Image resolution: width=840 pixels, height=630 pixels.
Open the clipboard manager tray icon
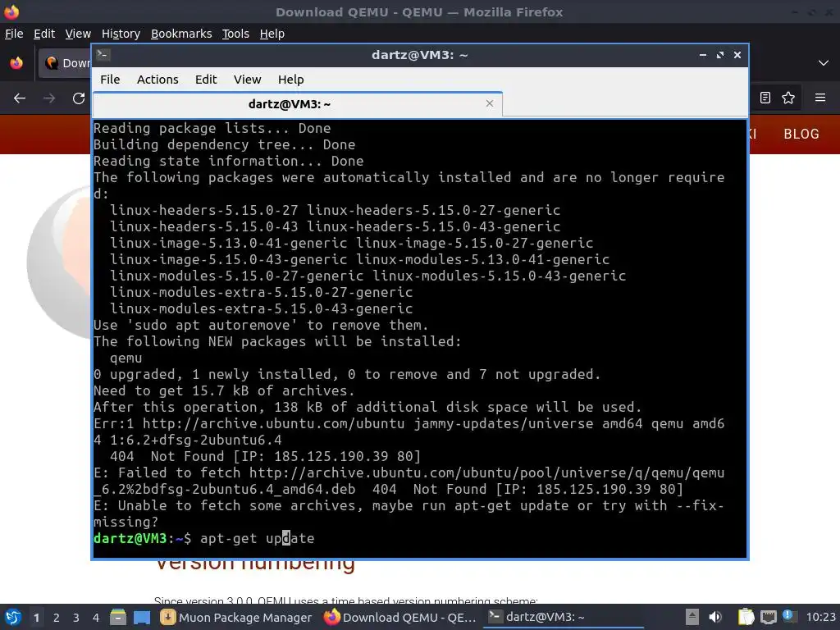(x=746, y=617)
